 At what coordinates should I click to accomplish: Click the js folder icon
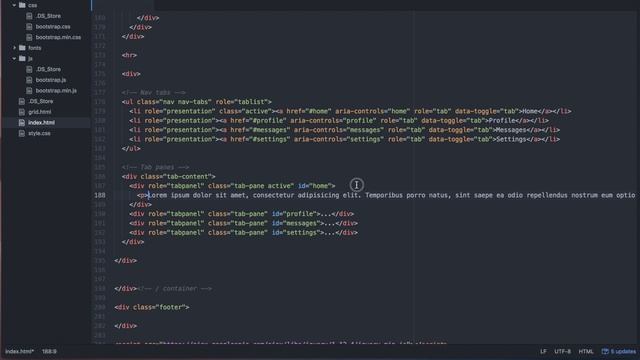[22, 59]
